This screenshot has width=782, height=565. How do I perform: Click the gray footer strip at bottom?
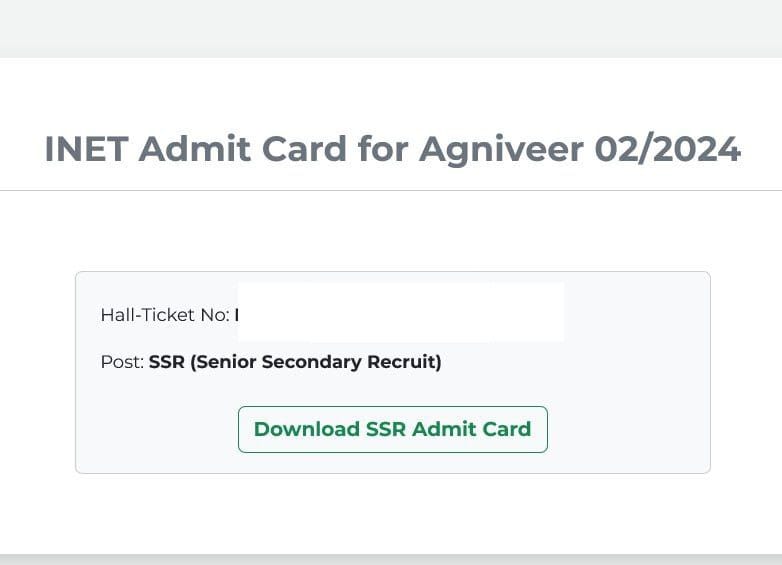391,559
